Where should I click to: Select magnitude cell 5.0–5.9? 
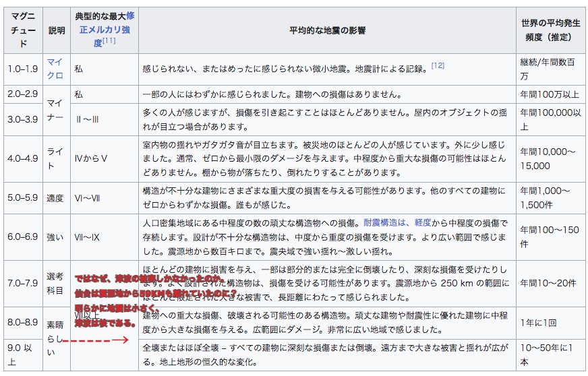(23, 198)
